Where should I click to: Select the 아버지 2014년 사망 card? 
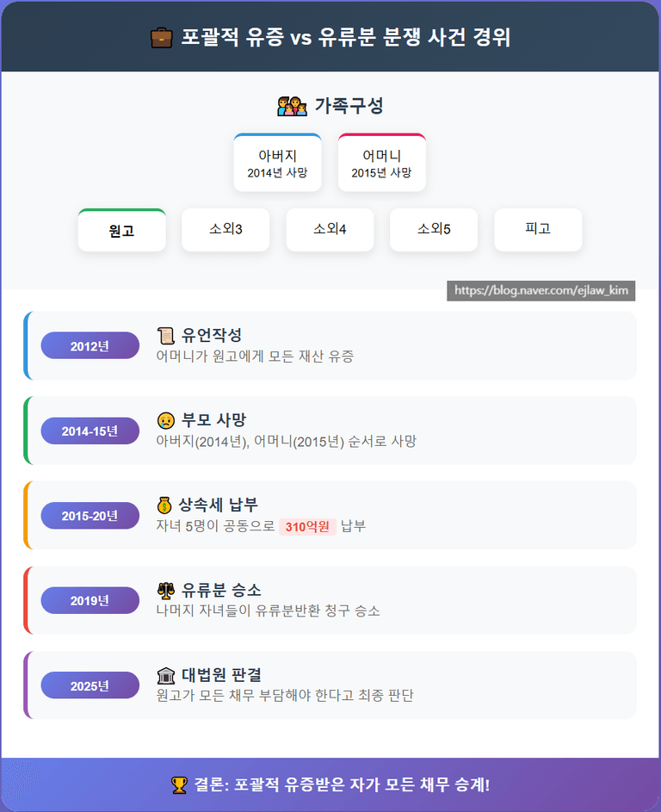coord(277,163)
